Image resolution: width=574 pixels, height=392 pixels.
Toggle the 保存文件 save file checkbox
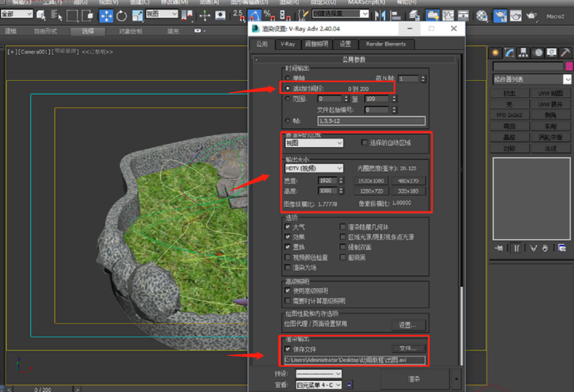tap(288, 349)
